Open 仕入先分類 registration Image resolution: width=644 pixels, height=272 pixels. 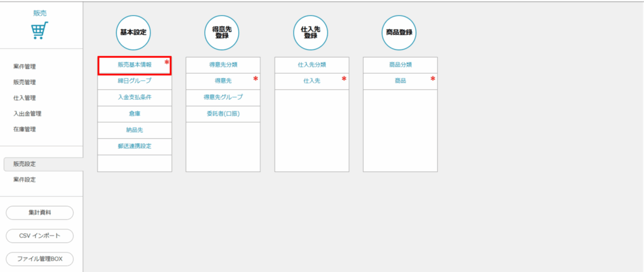tap(311, 65)
